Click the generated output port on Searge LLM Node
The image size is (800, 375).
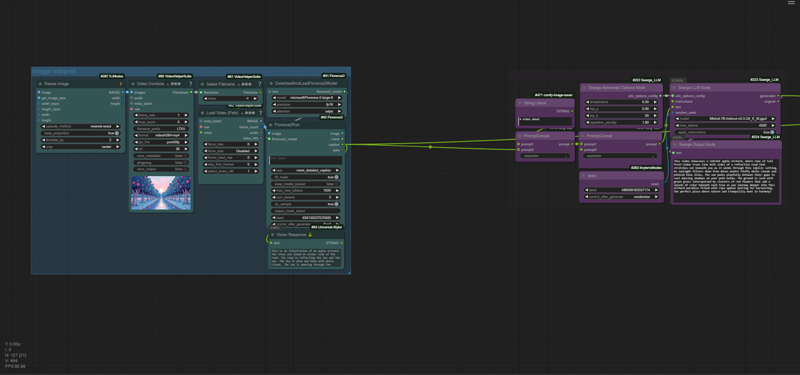click(778, 95)
